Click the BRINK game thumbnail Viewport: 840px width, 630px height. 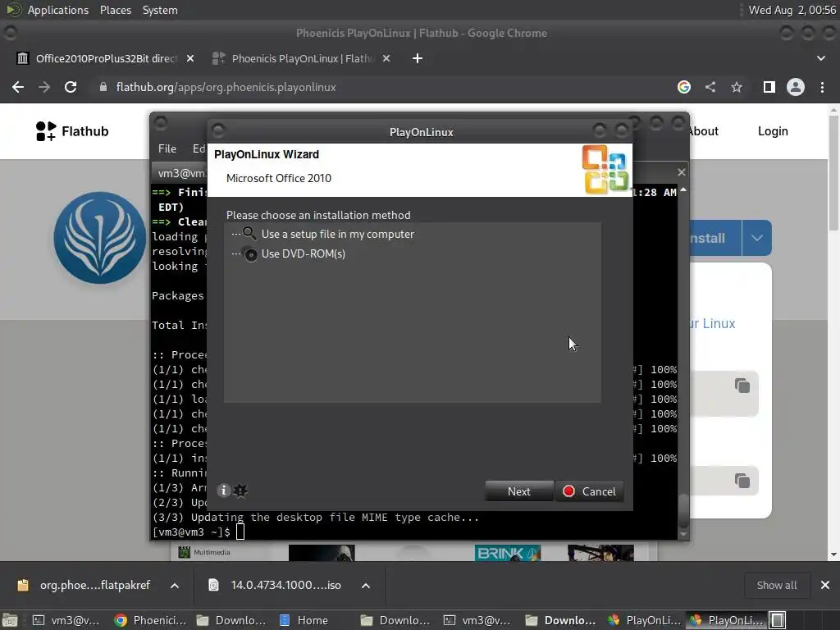click(x=507, y=553)
